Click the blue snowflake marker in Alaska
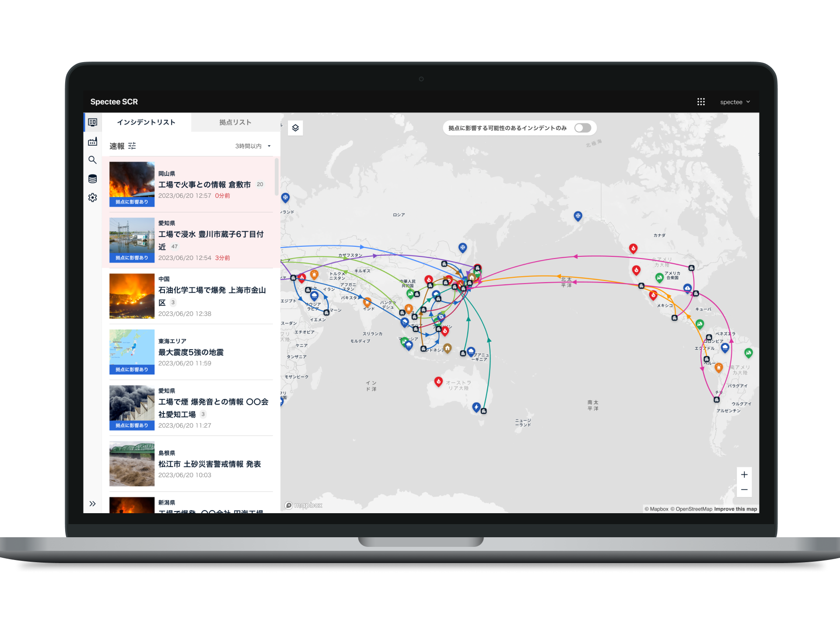The width and height of the screenshot is (840, 630). tap(578, 216)
